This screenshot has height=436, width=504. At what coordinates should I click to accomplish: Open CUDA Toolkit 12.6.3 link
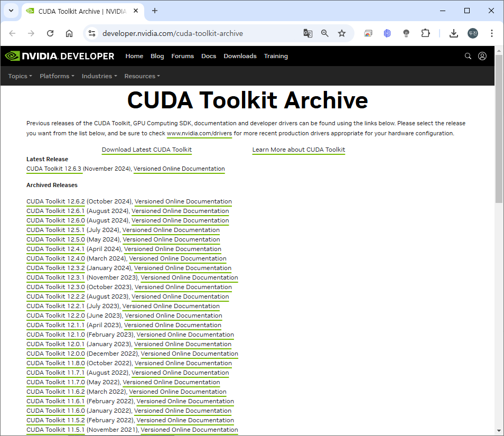coord(54,169)
